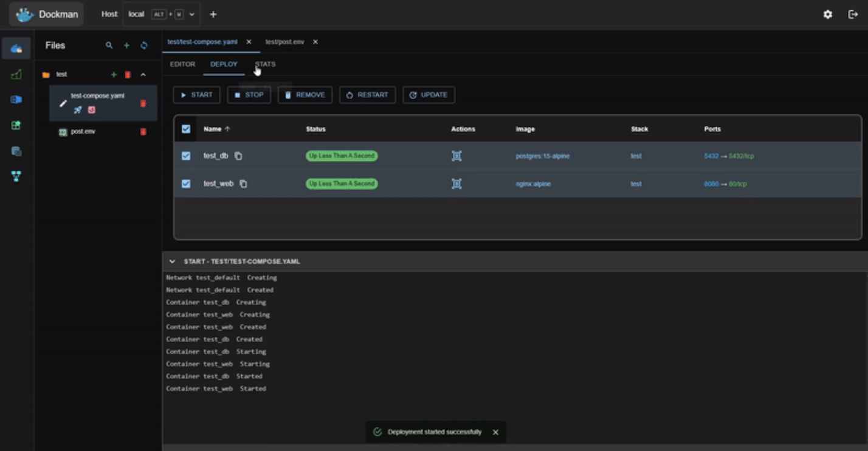Open the STATS tab
This screenshot has width=868, height=451.
[x=265, y=64]
